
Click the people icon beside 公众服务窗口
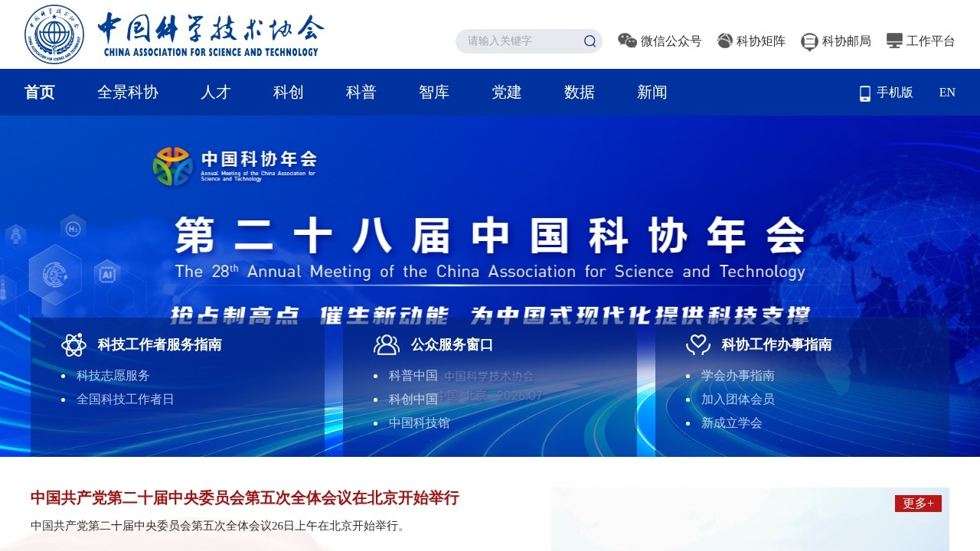[x=387, y=345]
